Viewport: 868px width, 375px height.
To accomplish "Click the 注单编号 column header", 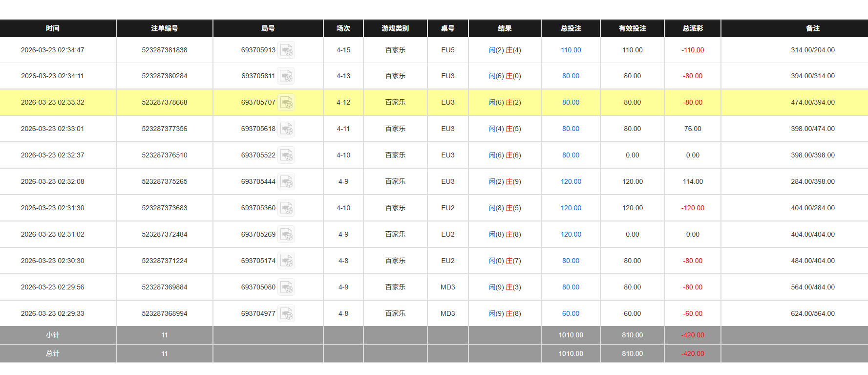I will (165, 28).
